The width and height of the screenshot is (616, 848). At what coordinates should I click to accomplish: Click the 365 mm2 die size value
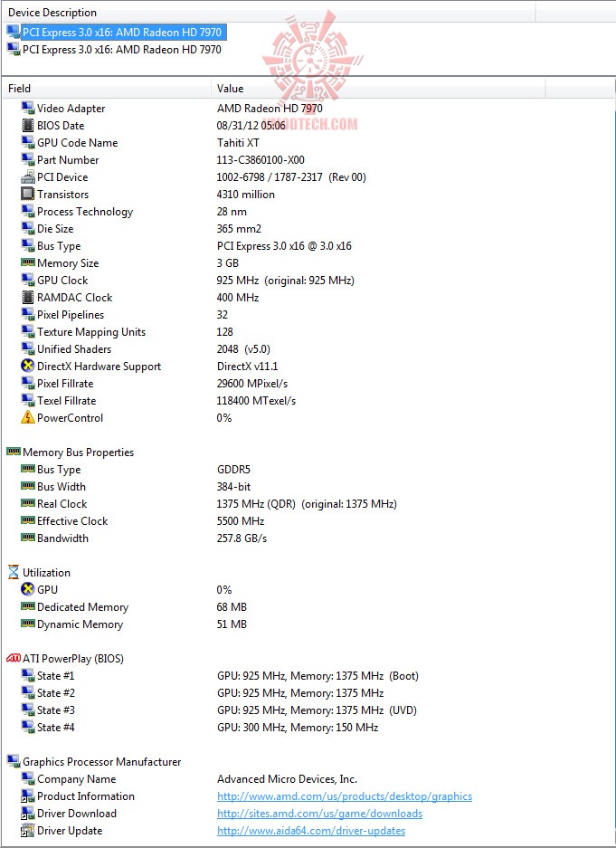(239, 229)
